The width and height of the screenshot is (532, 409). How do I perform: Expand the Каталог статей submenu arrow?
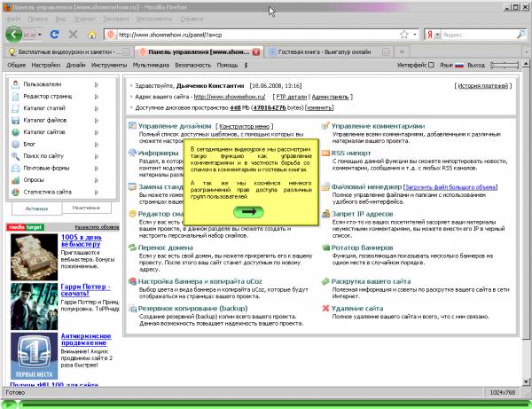click(97, 108)
